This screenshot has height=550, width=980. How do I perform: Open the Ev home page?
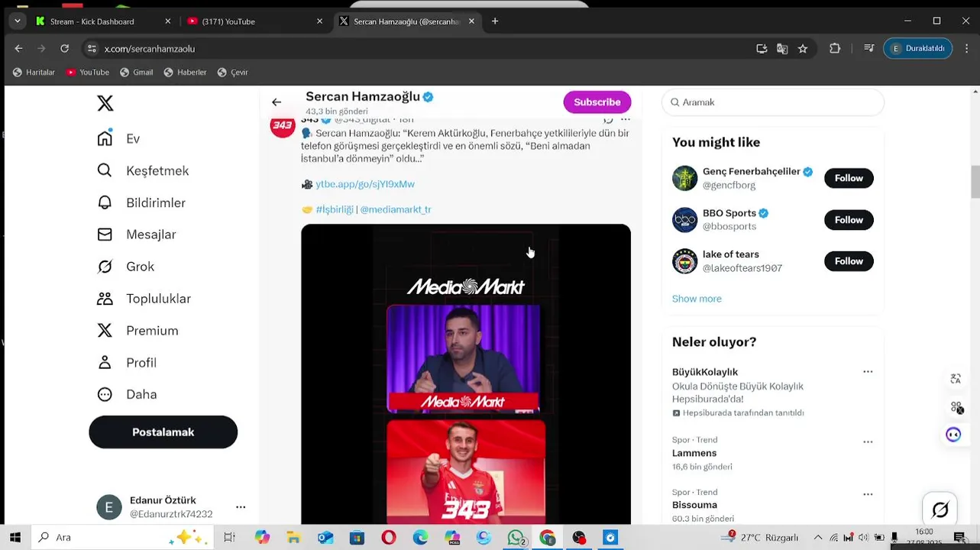(118, 138)
